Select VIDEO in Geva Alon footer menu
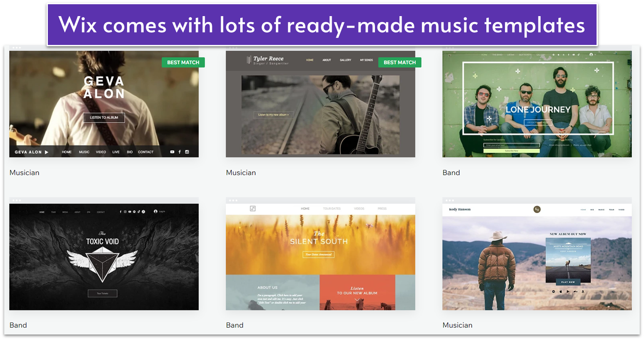 pos(101,152)
